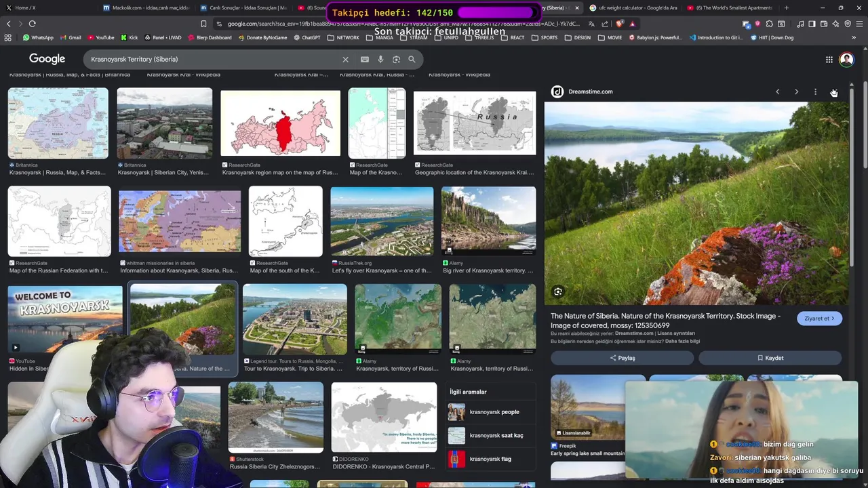Open the DESIGN bookmarks folder

[578, 38]
